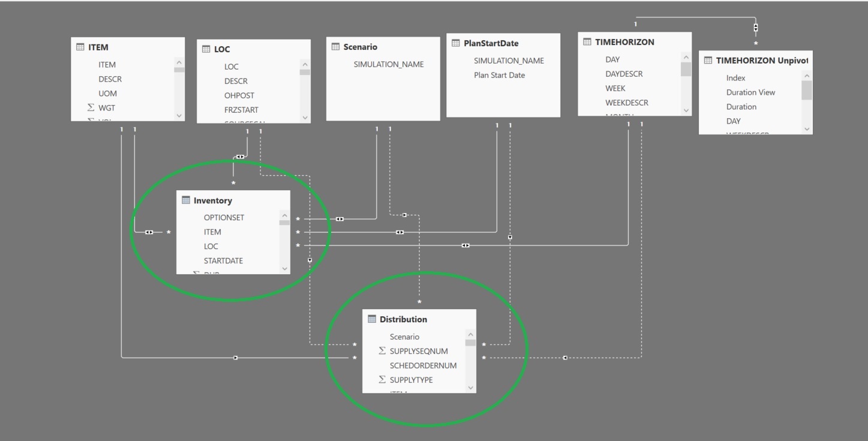Select the OPTIONSET field in Inventory
Screen dimensions: 868x441
coord(224,217)
